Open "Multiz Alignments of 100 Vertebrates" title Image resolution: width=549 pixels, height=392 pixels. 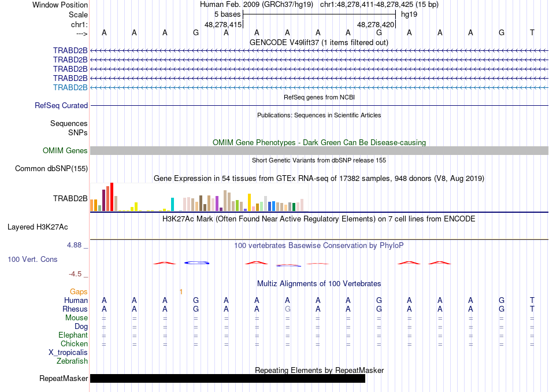(x=319, y=284)
